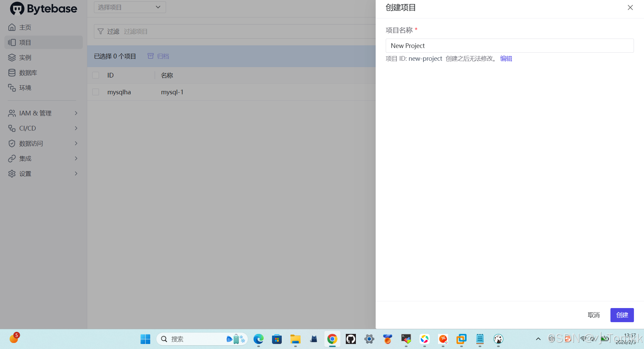Close the 创建项目 drawer
Image resolution: width=644 pixels, height=349 pixels.
point(630,7)
